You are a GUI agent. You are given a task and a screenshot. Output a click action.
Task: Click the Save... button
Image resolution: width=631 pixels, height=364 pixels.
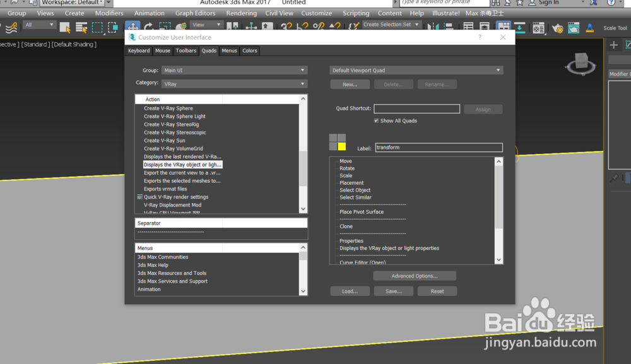(394, 291)
